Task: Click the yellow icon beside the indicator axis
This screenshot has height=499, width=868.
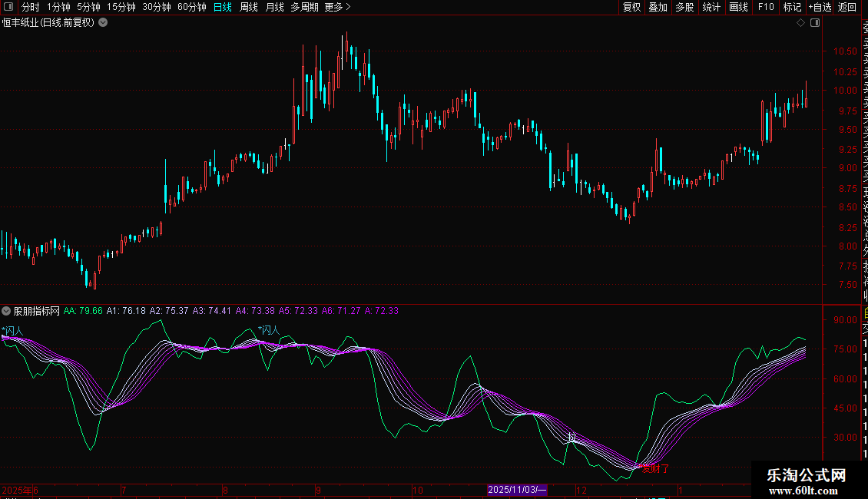Action: click(864, 312)
